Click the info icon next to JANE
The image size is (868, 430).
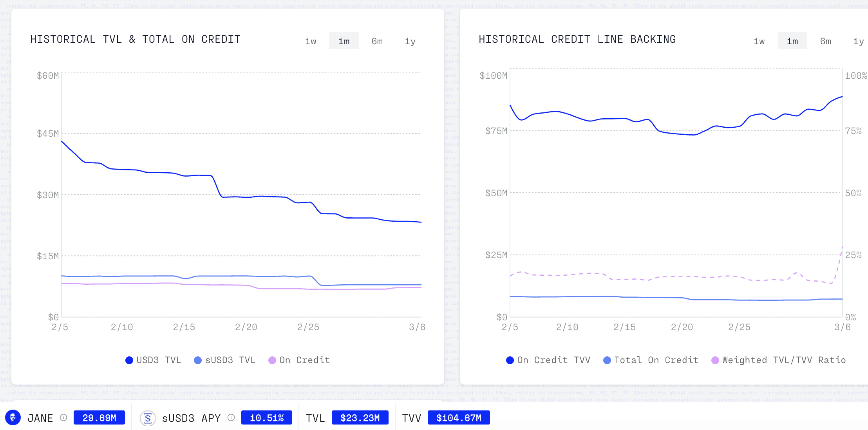pos(63,417)
